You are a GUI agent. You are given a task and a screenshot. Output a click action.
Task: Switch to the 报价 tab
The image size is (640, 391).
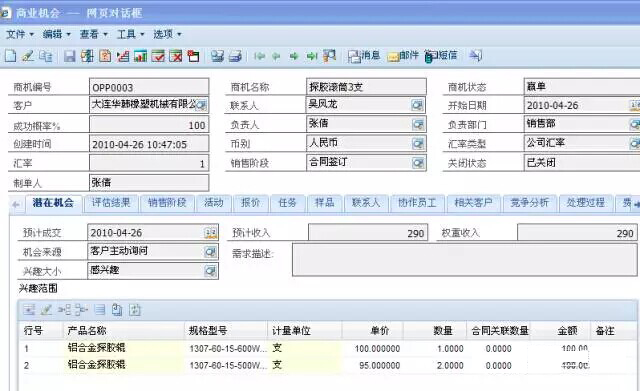(x=251, y=203)
